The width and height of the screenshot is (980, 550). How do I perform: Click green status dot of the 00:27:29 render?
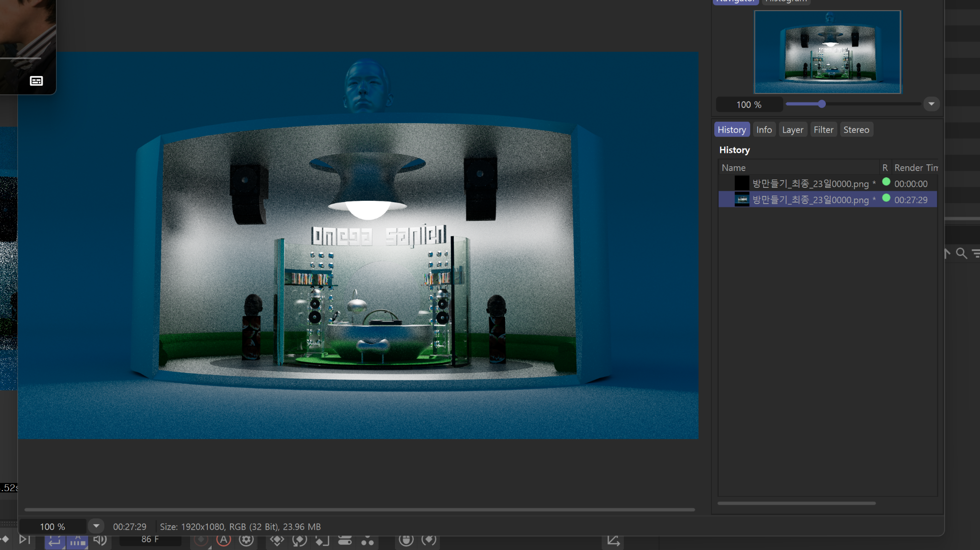[x=886, y=197]
